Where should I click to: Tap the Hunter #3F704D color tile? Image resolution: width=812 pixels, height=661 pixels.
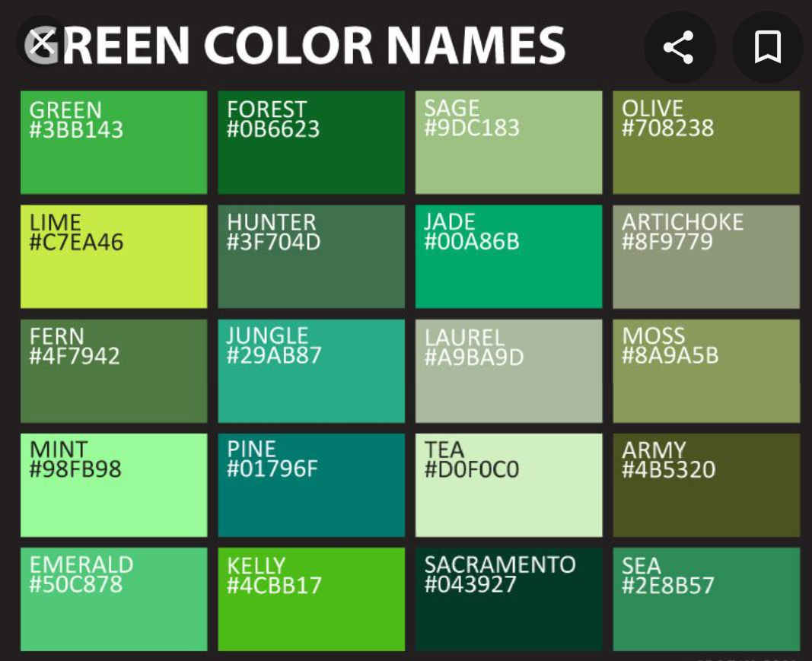[311, 257]
